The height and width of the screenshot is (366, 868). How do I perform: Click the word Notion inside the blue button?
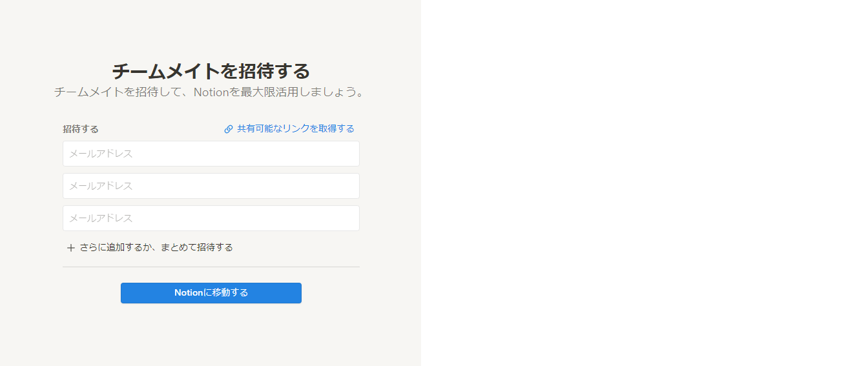[189, 293]
